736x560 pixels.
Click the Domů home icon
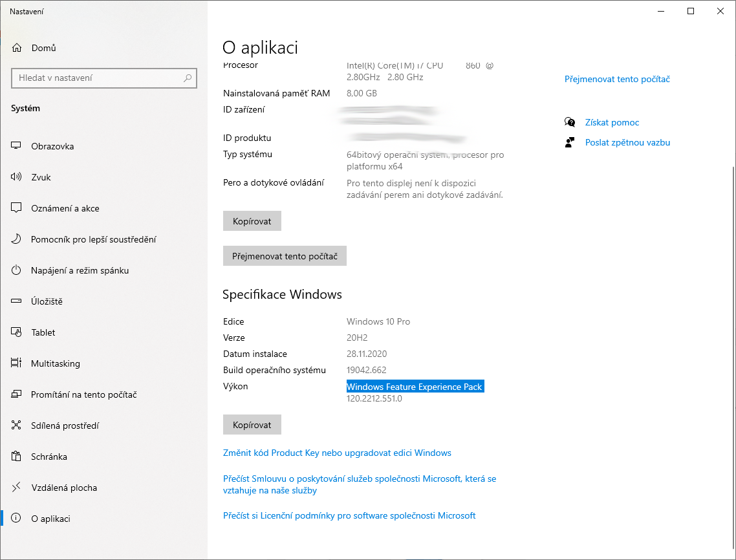(17, 48)
